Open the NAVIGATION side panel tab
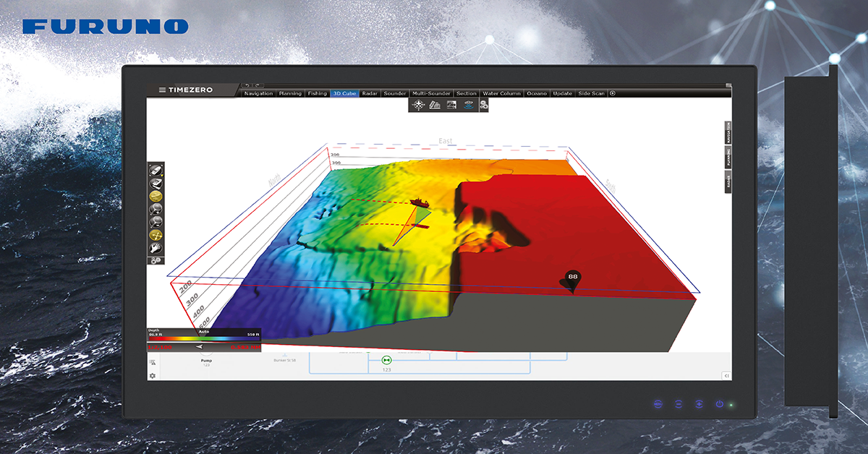Image resolution: width=868 pixels, height=454 pixels. [728, 132]
